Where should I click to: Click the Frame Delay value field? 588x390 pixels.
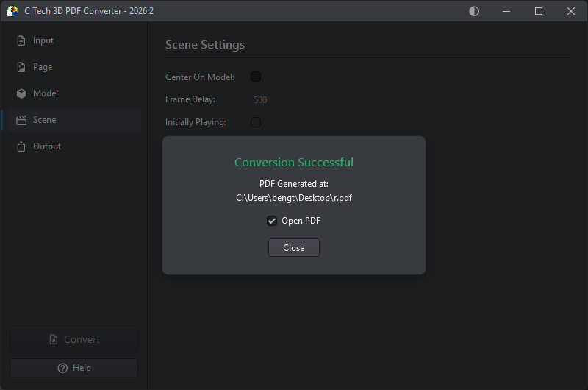pos(260,100)
